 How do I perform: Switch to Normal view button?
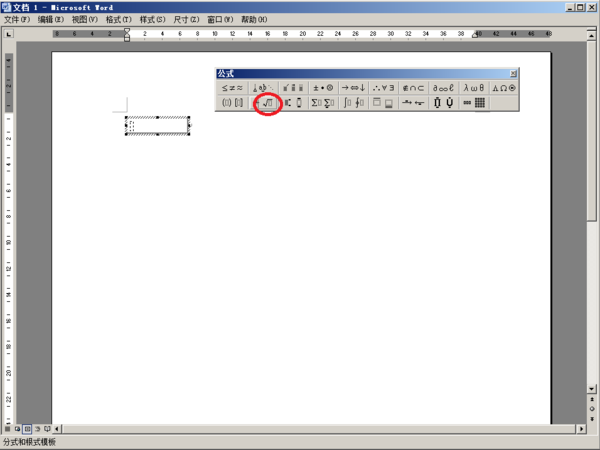coord(8,429)
